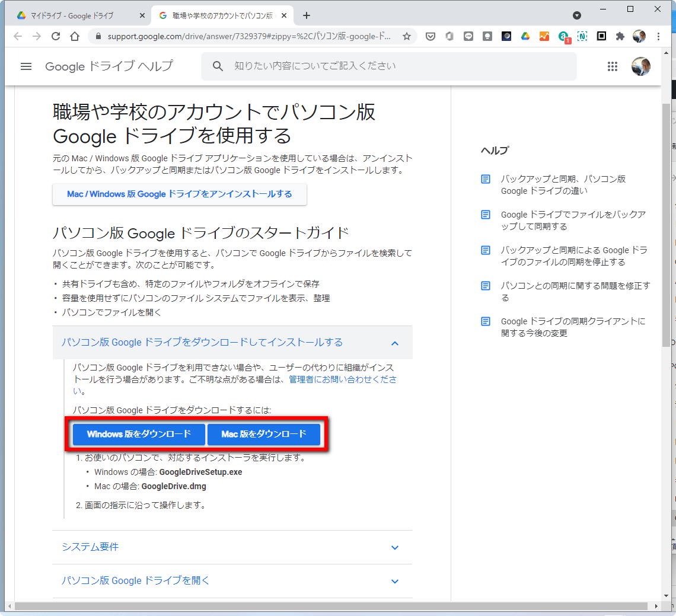The height and width of the screenshot is (616, 676).
Task: Click the GoogleDriveSetup.exe text
Action: [200, 472]
